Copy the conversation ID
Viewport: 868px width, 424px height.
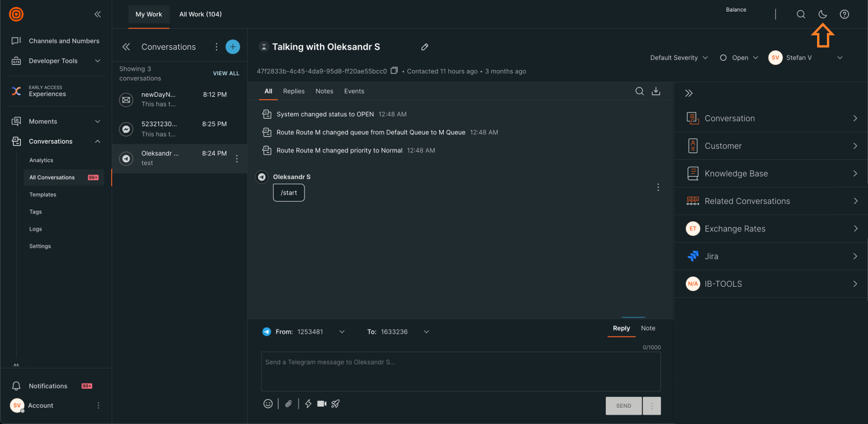pos(394,71)
